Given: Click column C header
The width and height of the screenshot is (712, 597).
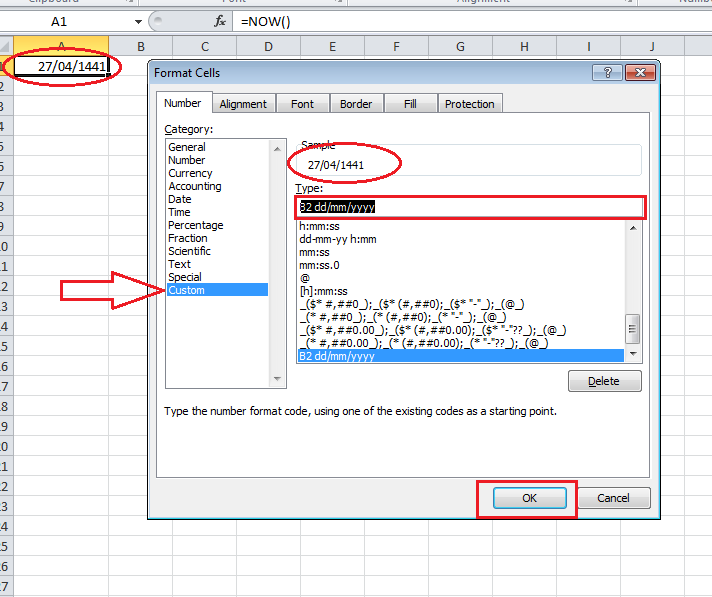Looking at the screenshot, I should (x=205, y=46).
